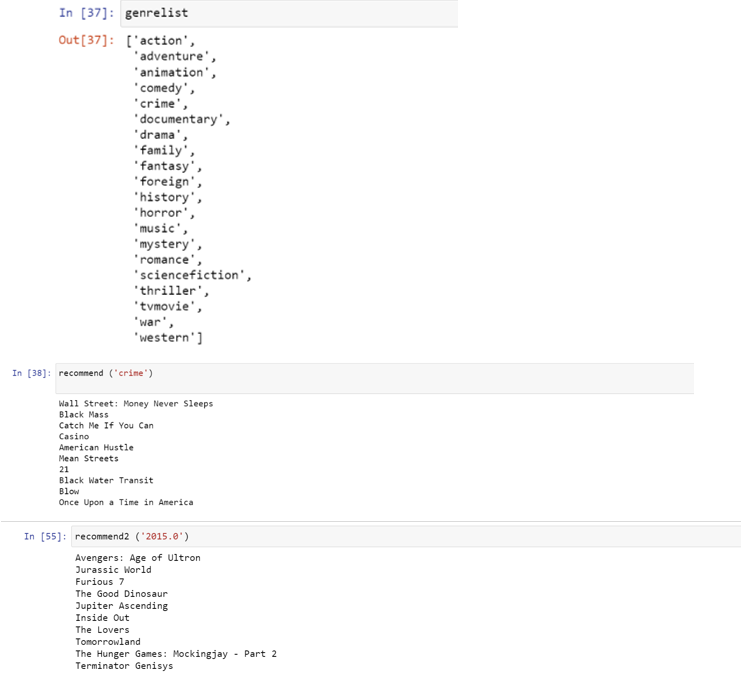Click 'documentary' in the genre list output
The width and height of the screenshot is (750, 679).
[x=178, y=119]
